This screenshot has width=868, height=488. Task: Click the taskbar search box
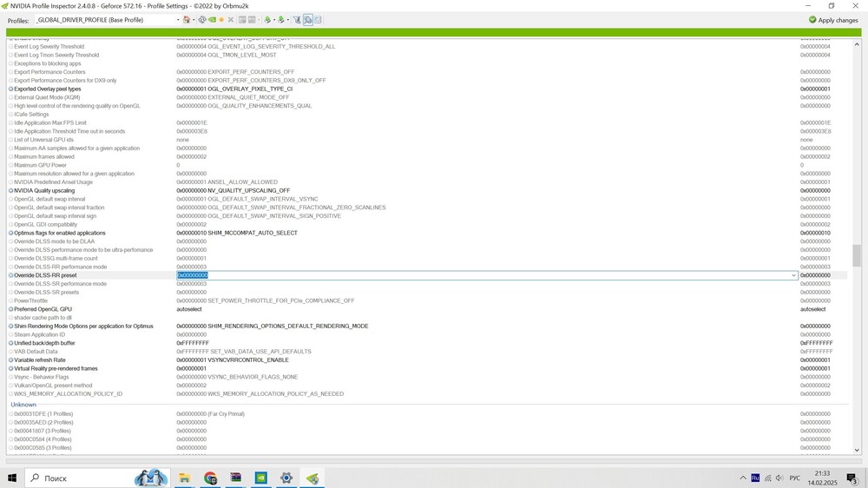coord(97,478)
